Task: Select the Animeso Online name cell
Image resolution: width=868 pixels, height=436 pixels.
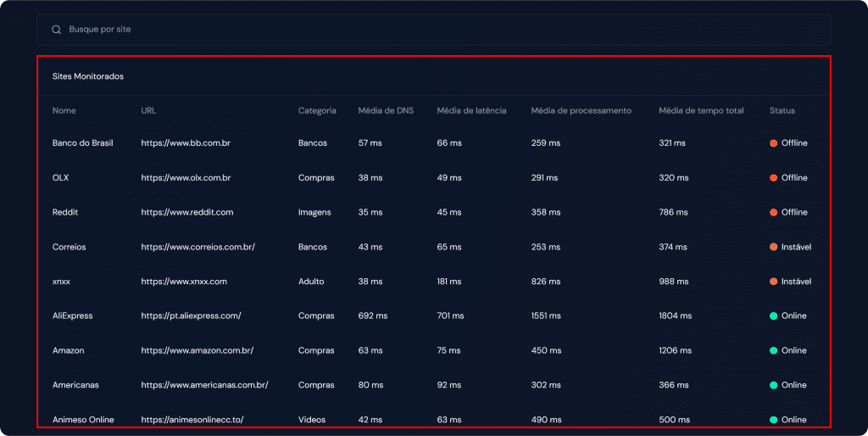Action: click(83, 420)
